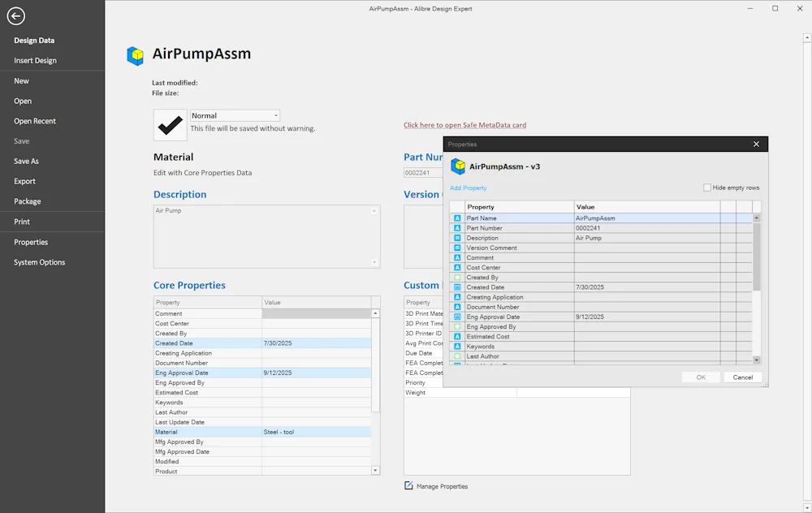Viewport: 812px width, 513px height.
Task: Click the type icon for the Part Number row
Action: tap(457, 228)
